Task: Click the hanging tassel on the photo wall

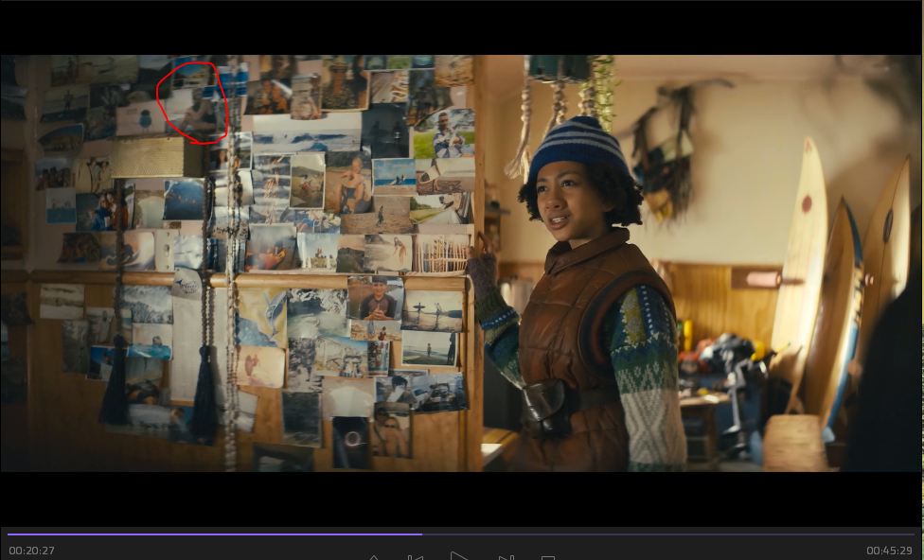Action: 115,388
